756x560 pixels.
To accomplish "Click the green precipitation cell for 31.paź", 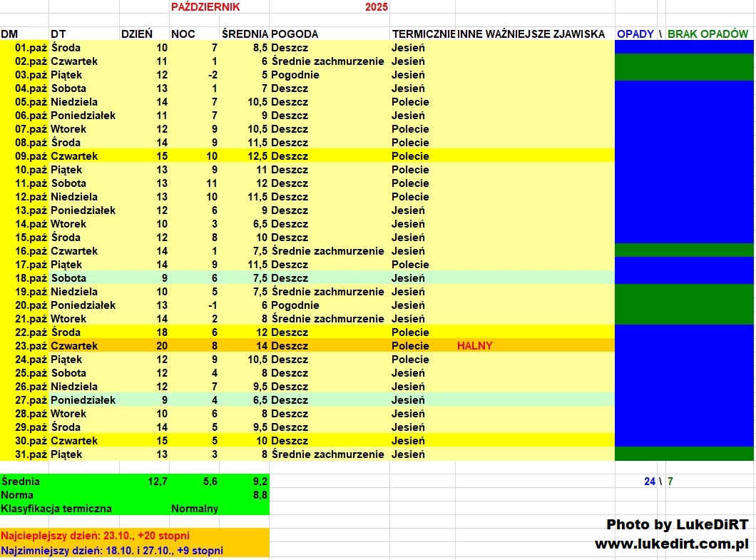I will point(684,454).
